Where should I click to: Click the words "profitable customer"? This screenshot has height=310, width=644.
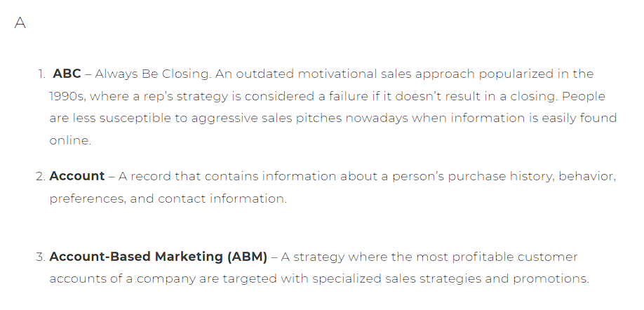tap(515, 257)
